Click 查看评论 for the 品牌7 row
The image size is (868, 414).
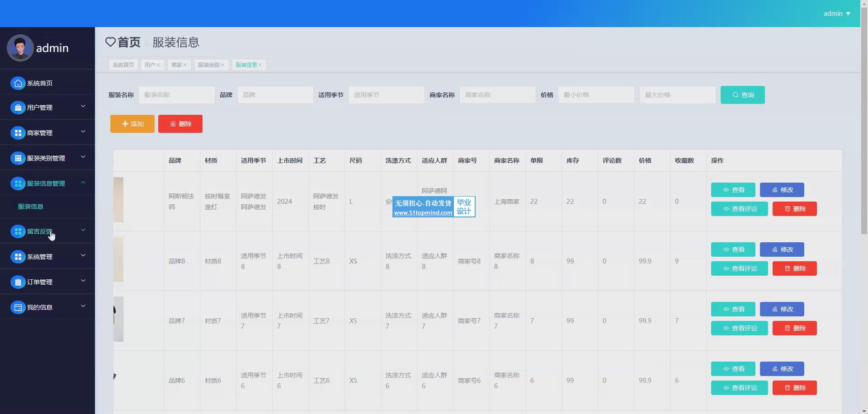tap(740, 328)
